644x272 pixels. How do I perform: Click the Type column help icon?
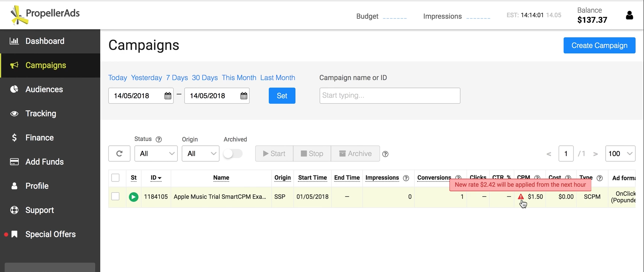tap(600, 178)
